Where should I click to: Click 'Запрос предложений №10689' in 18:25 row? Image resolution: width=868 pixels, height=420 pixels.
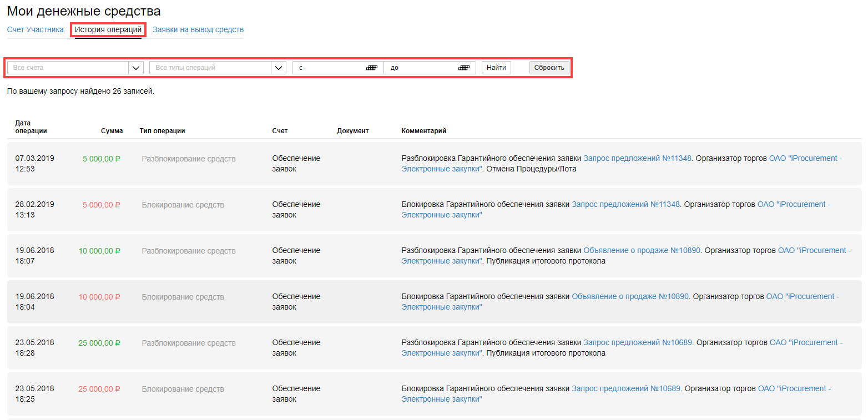pyautogui.click(x=626, y=388)
